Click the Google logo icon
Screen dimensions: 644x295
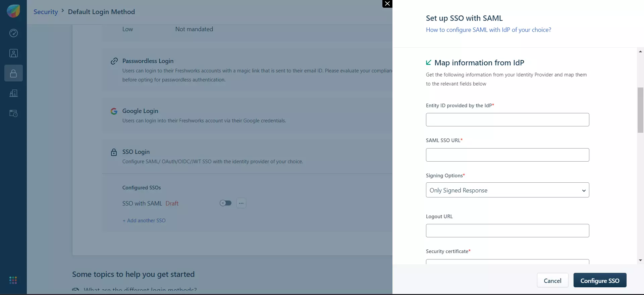click(114, 111)
